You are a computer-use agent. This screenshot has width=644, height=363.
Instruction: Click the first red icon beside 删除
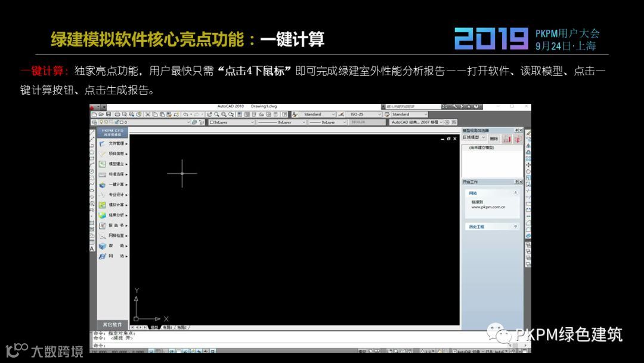pyautogui.click(x=507, y=139)
